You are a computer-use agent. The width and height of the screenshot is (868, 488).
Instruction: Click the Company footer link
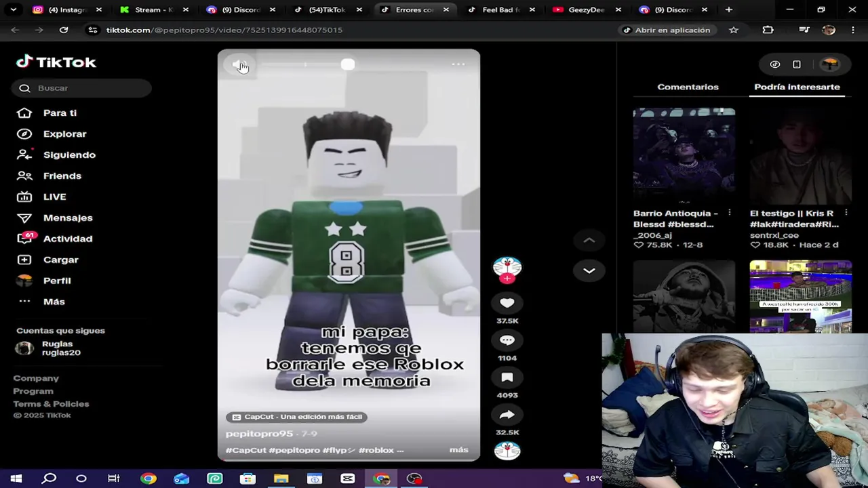click(x=36, y=378)
